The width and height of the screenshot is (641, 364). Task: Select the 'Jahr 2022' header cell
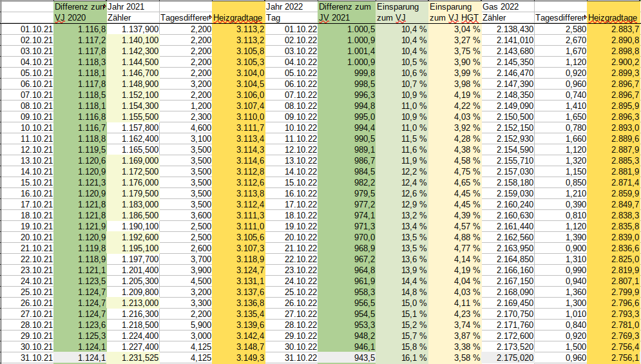tap(291, 6)
